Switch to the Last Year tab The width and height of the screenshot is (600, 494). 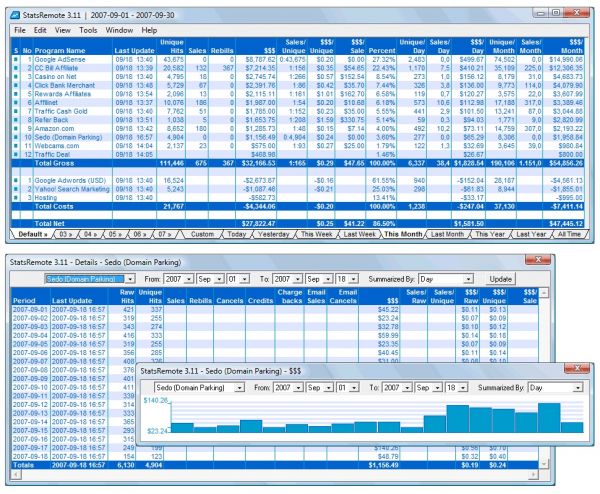(x=531, y=234)
